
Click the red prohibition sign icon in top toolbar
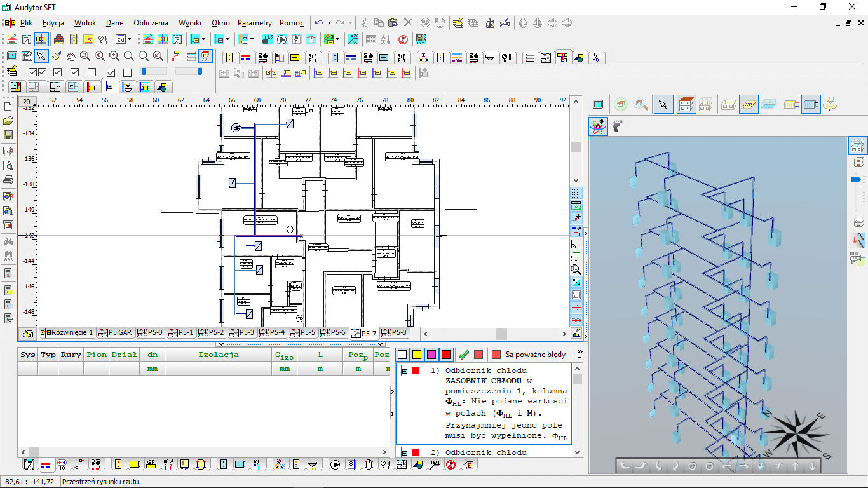click(x=403, y=39)
